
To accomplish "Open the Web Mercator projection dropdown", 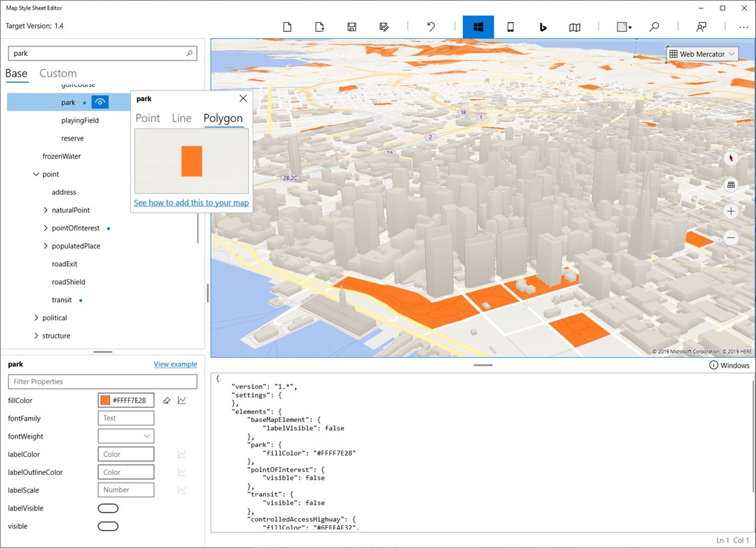I will (x=702, y=54).
